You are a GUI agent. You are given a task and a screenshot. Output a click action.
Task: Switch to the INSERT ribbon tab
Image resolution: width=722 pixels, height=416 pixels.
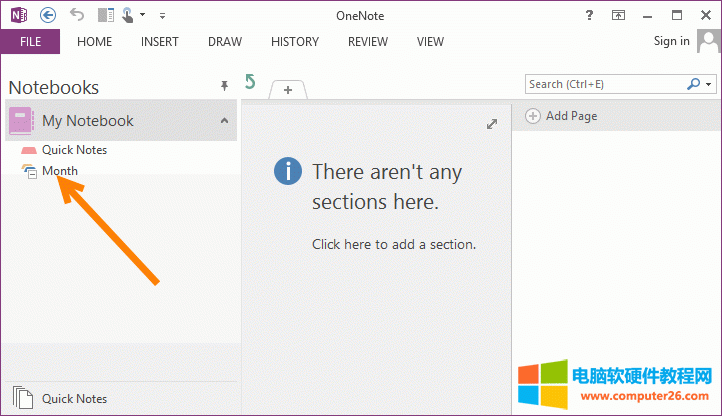point(160,42)
